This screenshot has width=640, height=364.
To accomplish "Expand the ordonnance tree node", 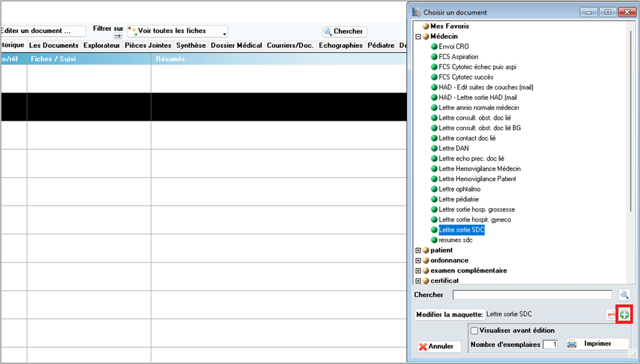I will point(418,261).
